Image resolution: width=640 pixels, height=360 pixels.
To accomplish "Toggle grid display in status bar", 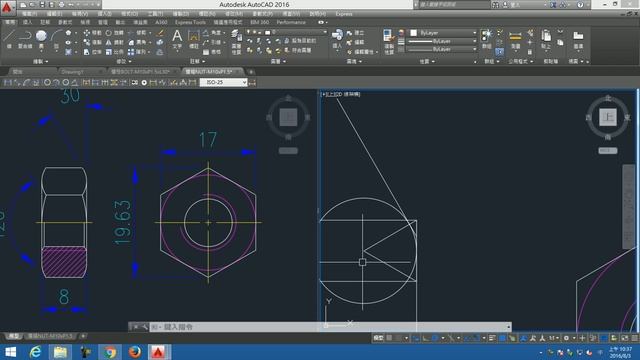I will click(x=389, y=338).
